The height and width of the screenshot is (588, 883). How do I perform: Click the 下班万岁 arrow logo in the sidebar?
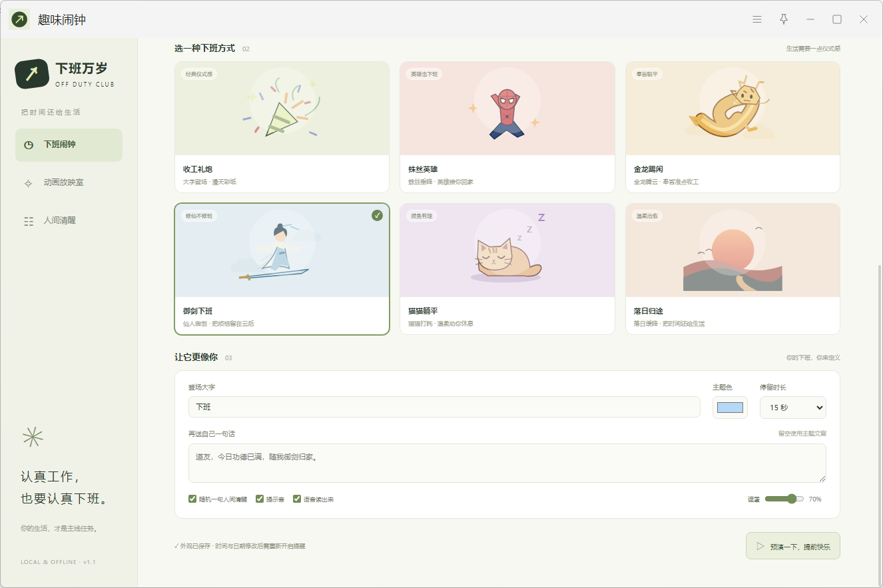[32, 74]
